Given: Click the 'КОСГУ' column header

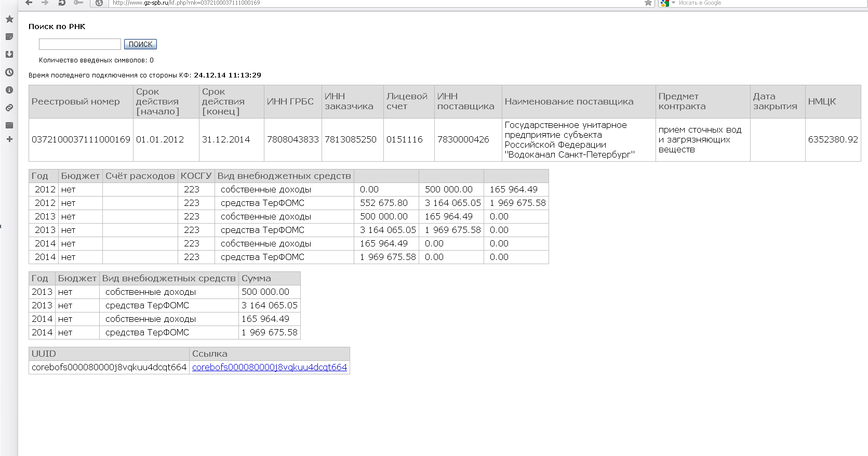Looking at the screenshot, I should [x=196, y=176].
